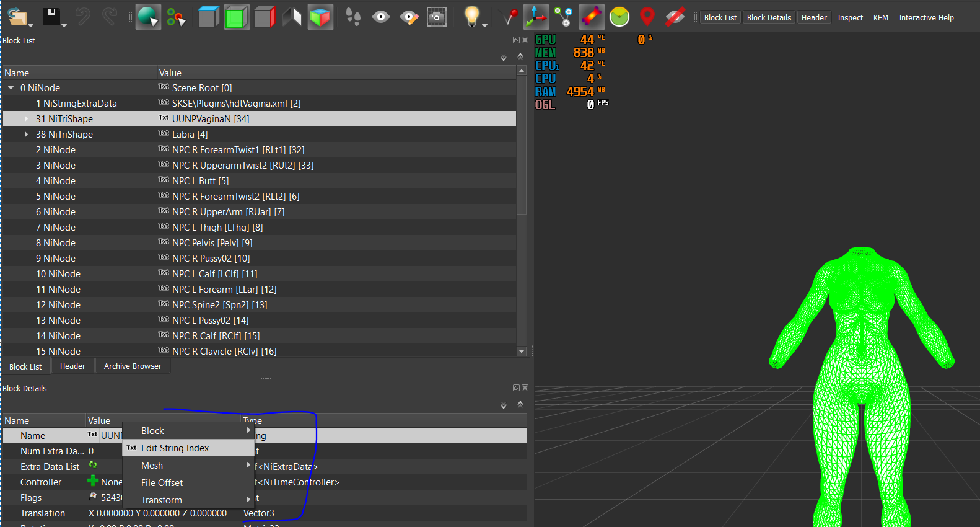Select the NPC L Butt [5] row
The image size is (980, 527).
tap(260, 180)
